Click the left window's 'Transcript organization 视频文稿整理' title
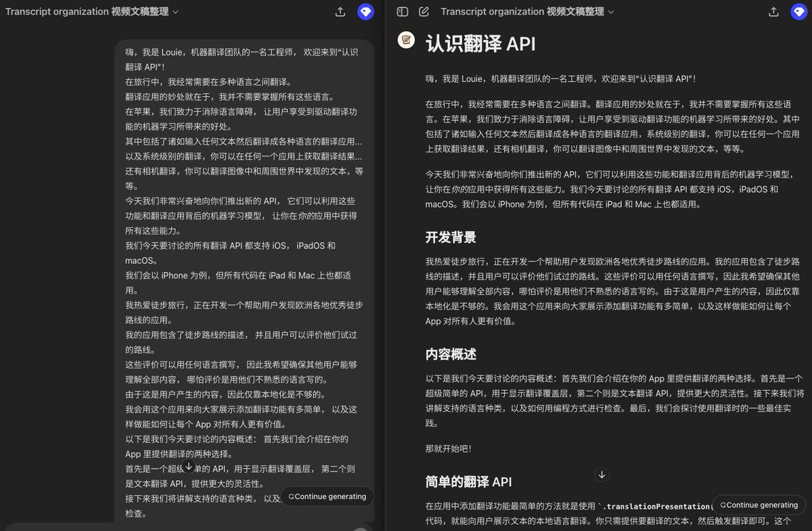 click(87, 11)
